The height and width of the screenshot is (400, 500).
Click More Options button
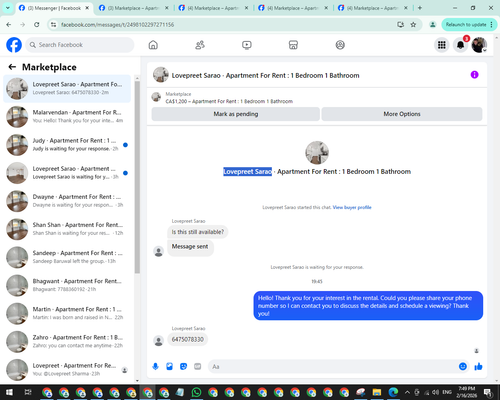402,114
